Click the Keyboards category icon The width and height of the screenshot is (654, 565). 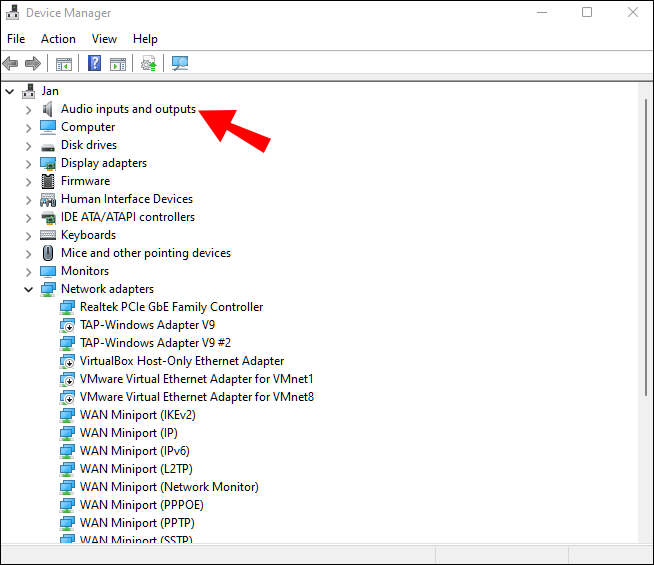(x=48, y=235)
